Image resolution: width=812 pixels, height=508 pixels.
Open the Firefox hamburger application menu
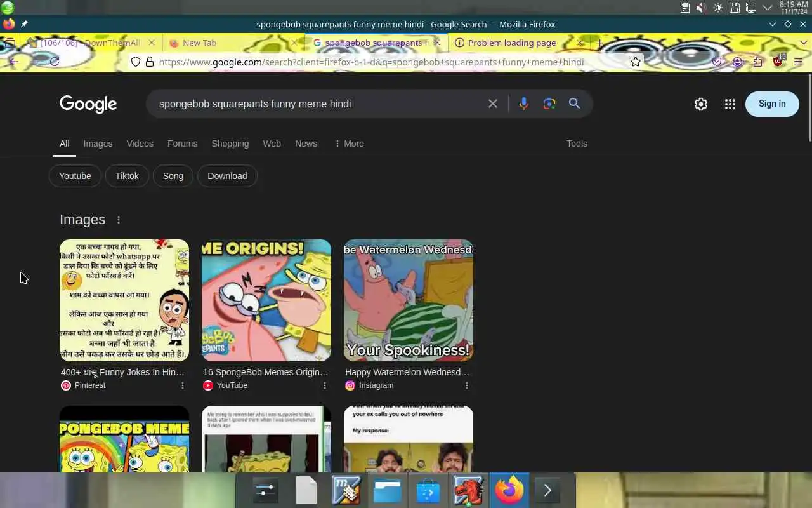click(798, 62)
